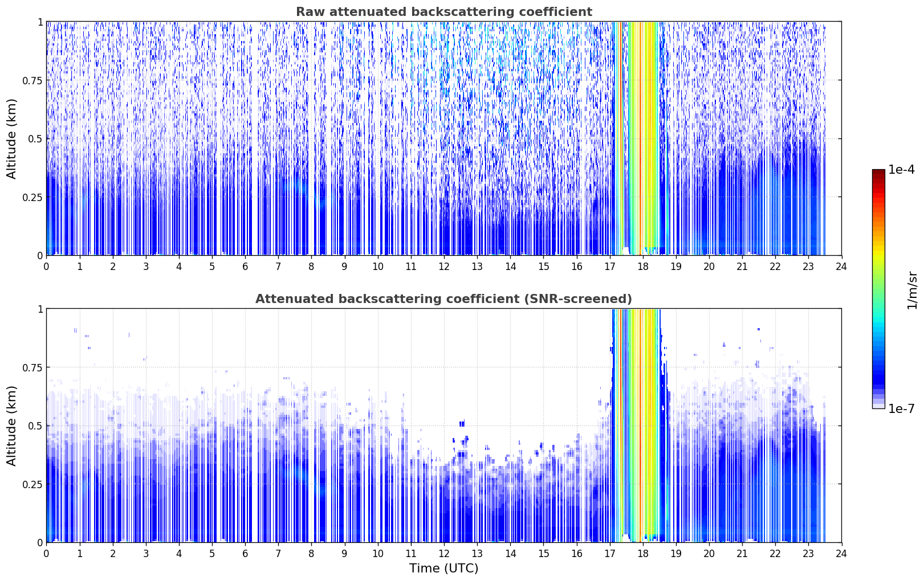The width and height of the screenshot is (924, 581).
Task: Click the 12 hour tick on top plot
Action: 444,266
